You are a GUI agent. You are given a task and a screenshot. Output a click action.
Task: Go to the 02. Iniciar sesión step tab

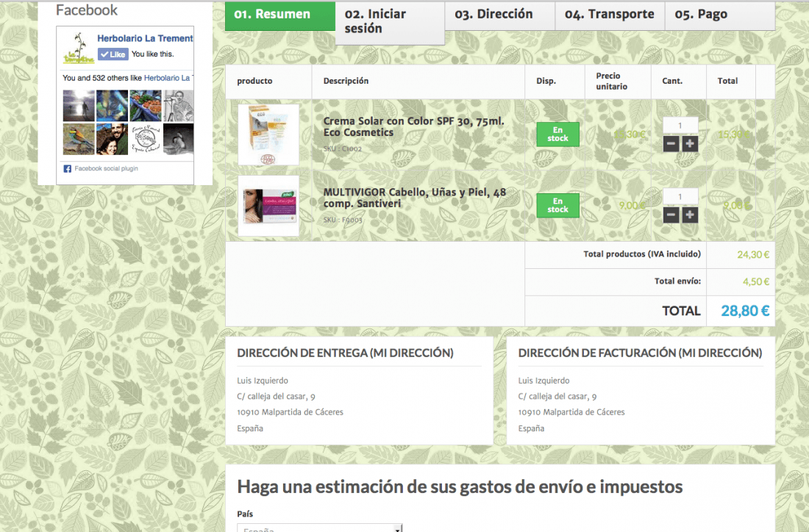tap(390, 22)
